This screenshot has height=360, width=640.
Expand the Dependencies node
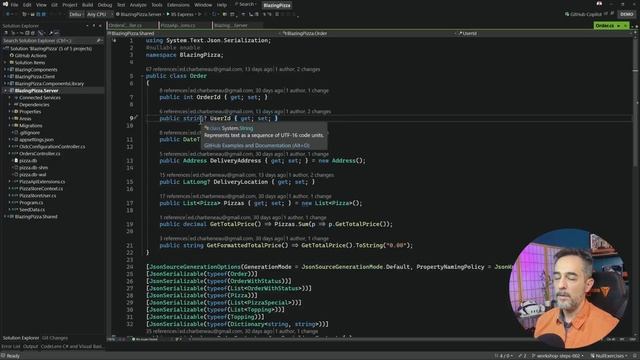tap(10, 104)
